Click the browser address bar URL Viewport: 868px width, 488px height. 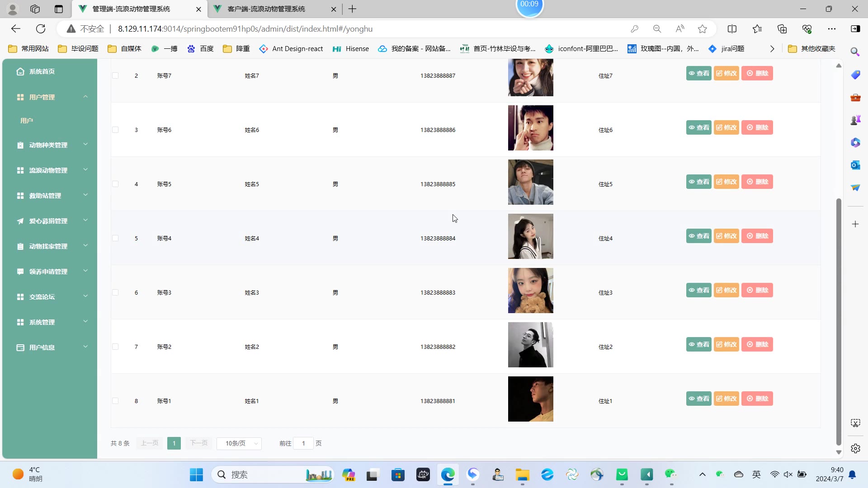click(245, 29)
